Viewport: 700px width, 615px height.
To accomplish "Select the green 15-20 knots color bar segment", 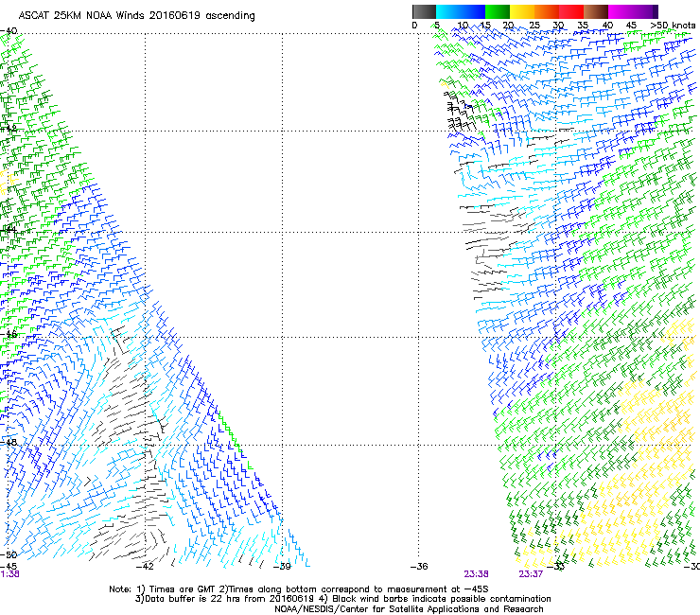I will tap(498, 11).
